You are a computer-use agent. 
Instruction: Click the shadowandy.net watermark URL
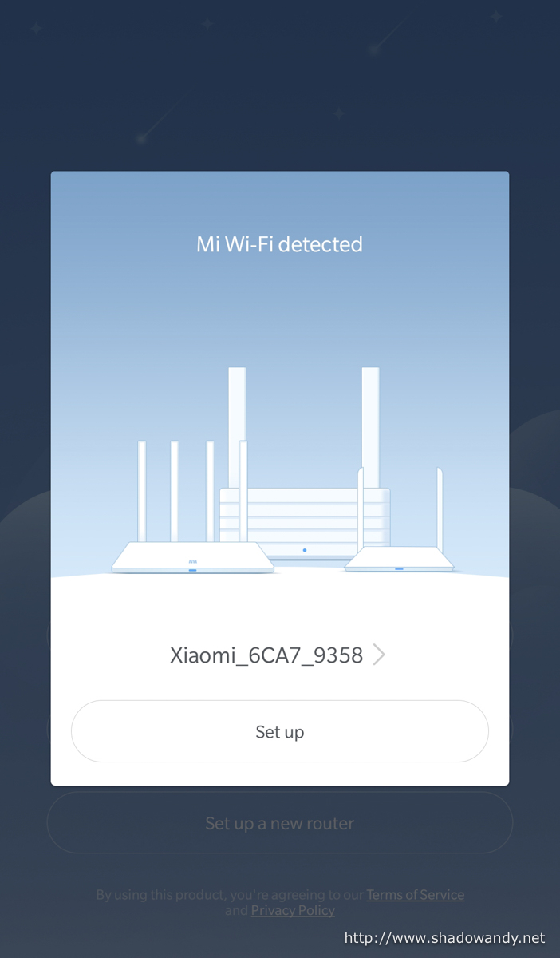click(445, 938)
